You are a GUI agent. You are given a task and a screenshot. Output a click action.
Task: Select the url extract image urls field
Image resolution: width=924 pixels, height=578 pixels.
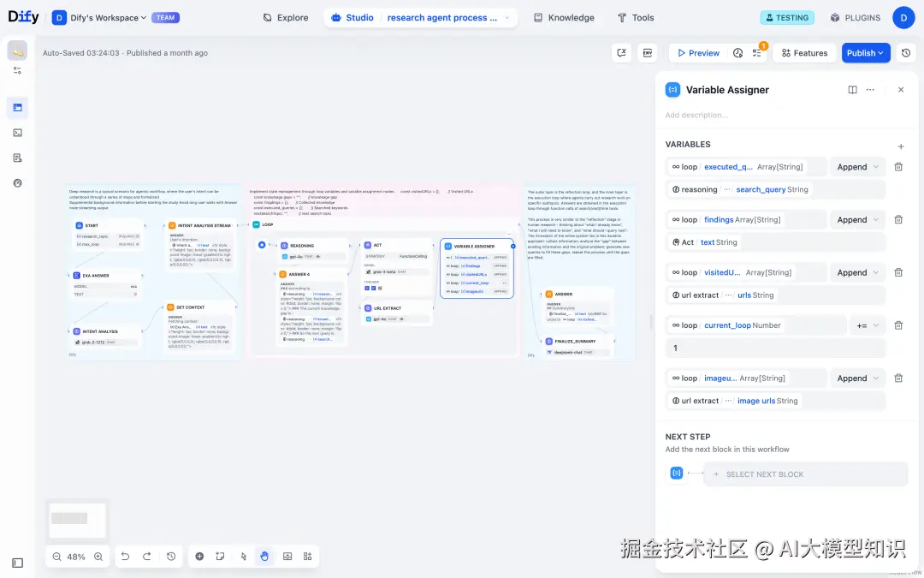click(775, 401)
